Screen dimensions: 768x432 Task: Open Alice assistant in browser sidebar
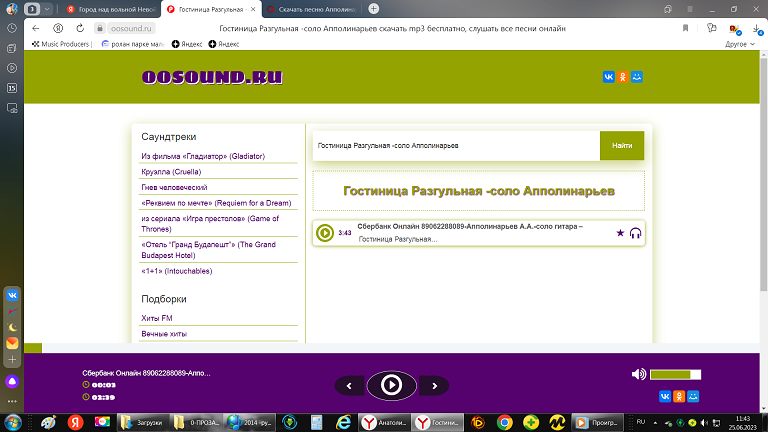click(x=12, y=382)
